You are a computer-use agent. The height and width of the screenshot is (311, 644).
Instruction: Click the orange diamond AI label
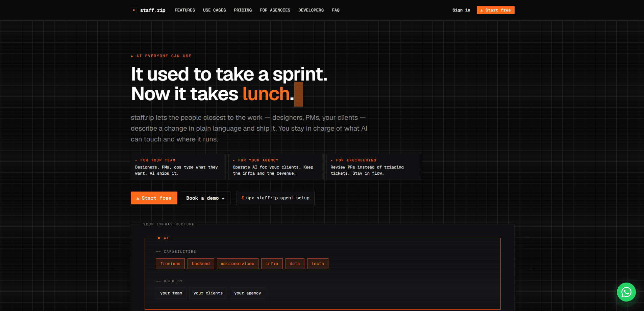(x=163, y=238)
